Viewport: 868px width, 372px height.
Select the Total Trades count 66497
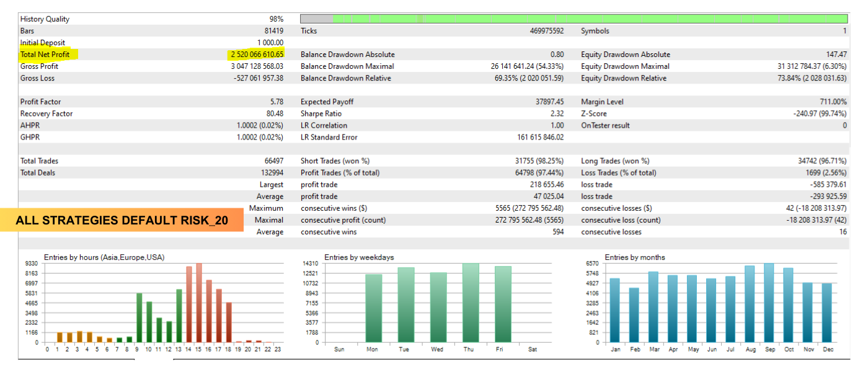[273, 161]
